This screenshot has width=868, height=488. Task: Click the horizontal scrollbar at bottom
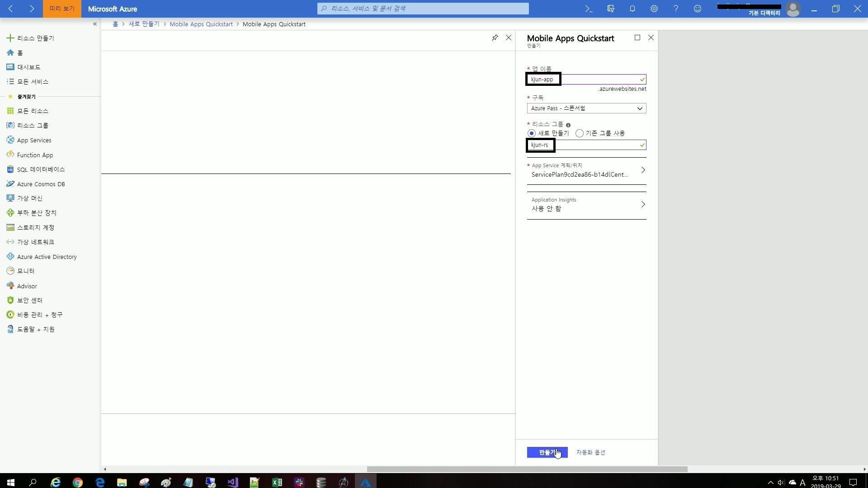(527, 469)
